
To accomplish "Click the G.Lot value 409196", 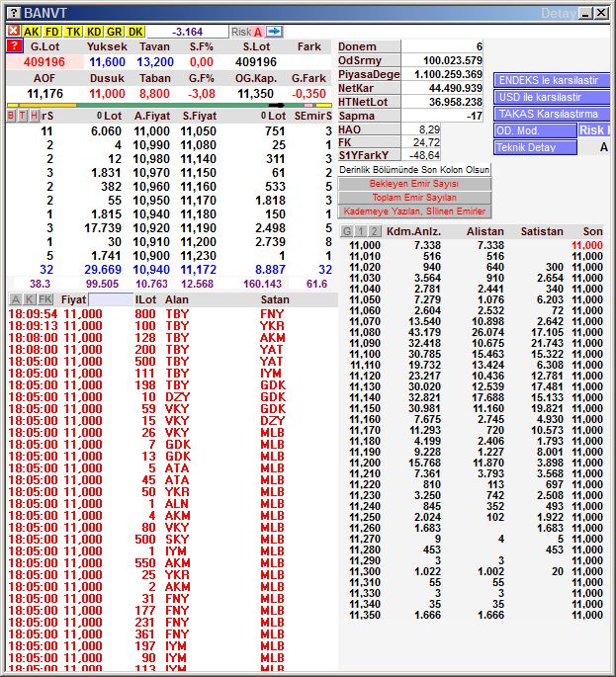I will click(44, 61).
